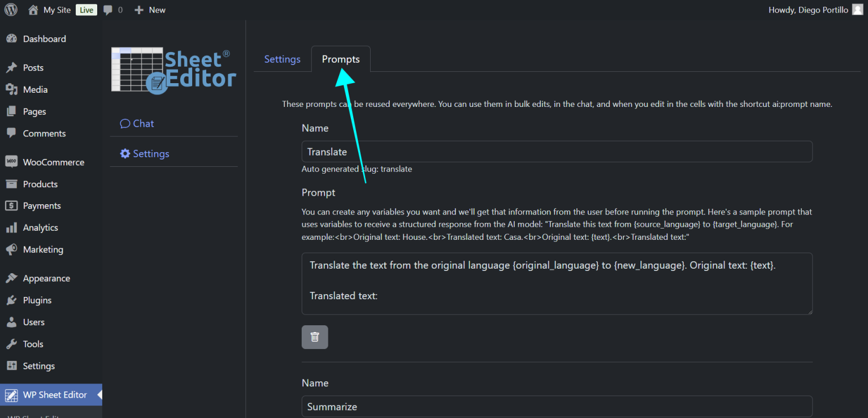The width and height of the screenshot is (868, 418).
Task: Open WooCommerce from the sidebar icon
Action: coord(12,162)
